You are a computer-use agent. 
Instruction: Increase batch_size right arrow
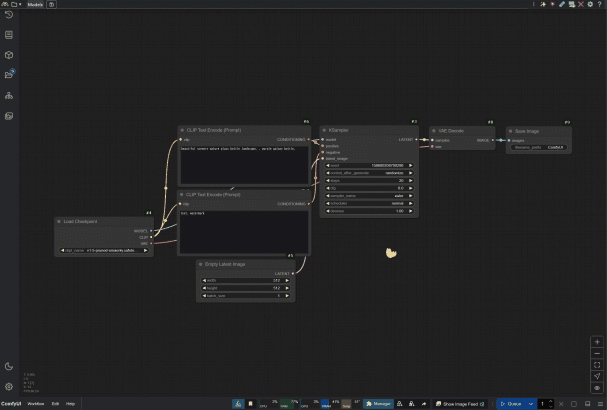287,295
